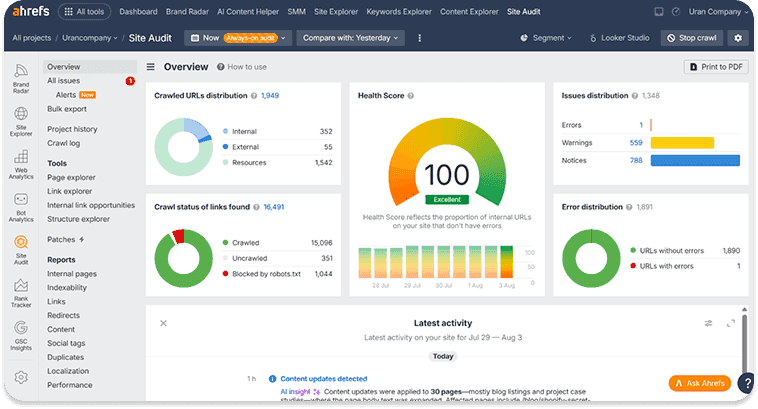This screenshot has height=409, width=758.
Task: Select Site Audit sidebar icon
Action: click(x=21, y=250)
